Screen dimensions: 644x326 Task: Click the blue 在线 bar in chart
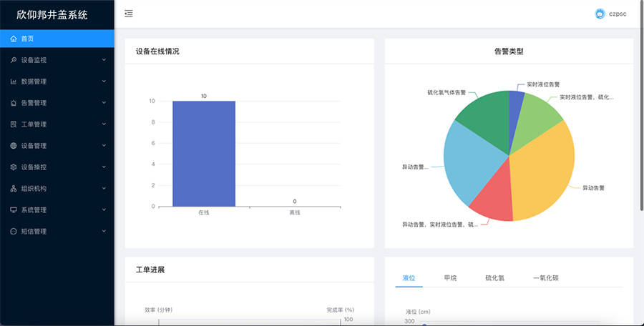203,153
